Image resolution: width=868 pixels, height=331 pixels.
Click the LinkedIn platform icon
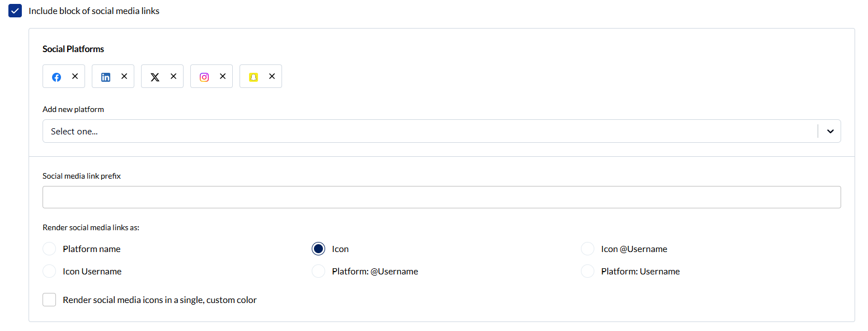click(x=106, y=77)
